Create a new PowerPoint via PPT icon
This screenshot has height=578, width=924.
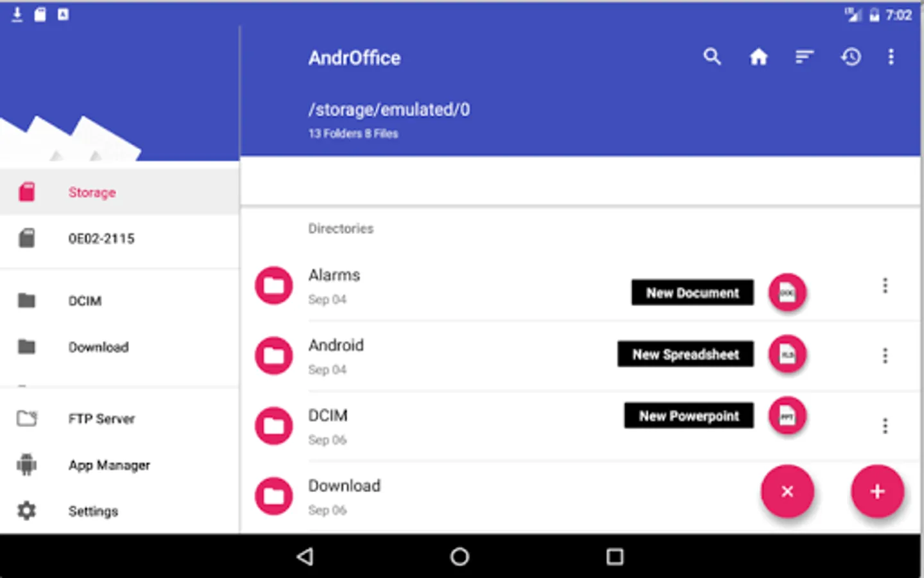tap(787, 416)
